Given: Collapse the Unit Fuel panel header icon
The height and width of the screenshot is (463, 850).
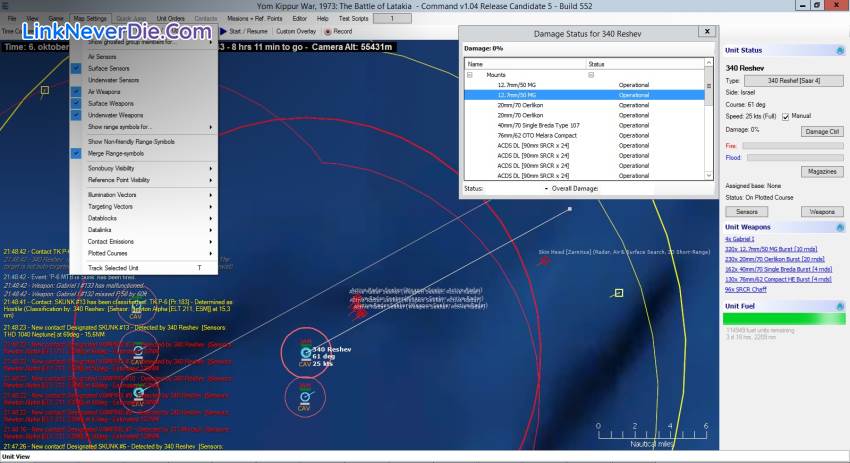Looking at the screenshot, I should [840, 306].
